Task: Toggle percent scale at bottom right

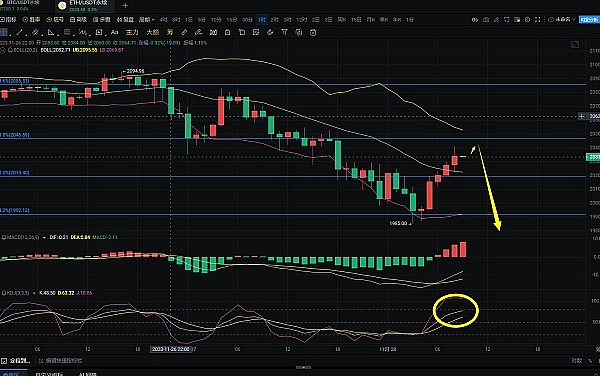Action: coord(590,360)
